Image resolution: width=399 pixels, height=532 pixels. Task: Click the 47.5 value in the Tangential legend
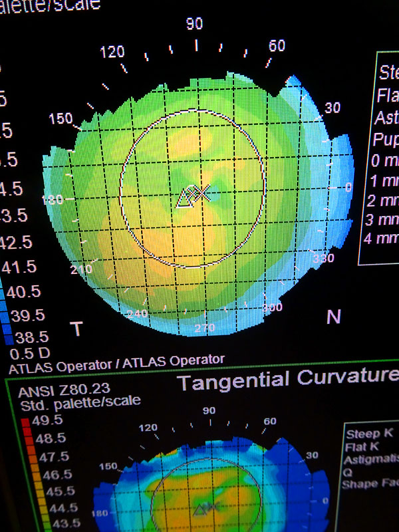[x=54, y=457]
